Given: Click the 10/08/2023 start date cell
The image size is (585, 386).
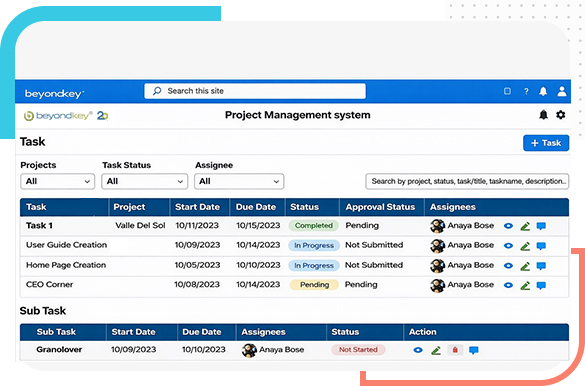Looking at the screenshot, I should pos(197,285).
